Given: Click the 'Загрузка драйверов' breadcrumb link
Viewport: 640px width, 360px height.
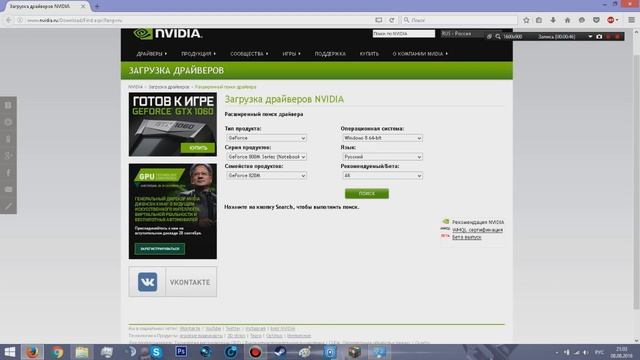Looking at the screenshot, I should coord(169,87).
